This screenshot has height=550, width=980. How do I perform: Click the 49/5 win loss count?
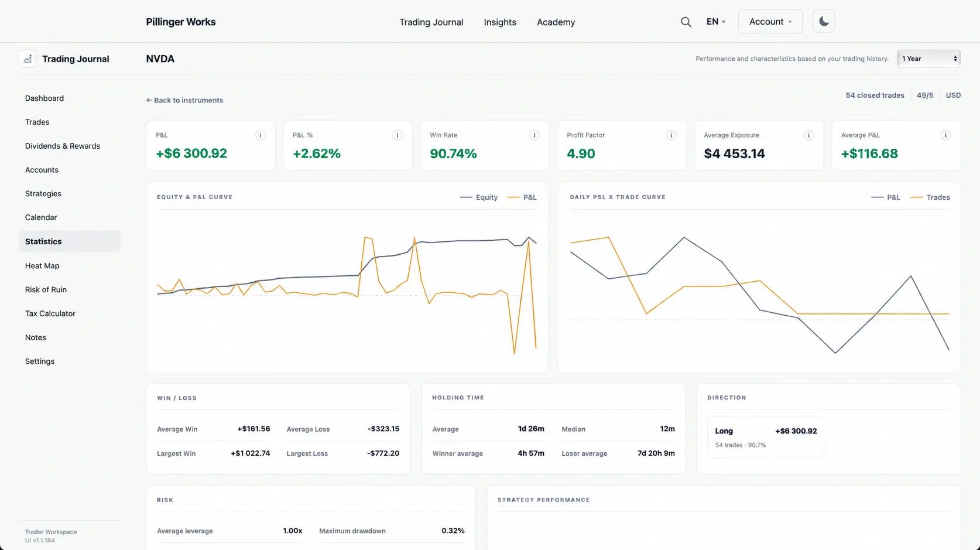coord(925,95)
